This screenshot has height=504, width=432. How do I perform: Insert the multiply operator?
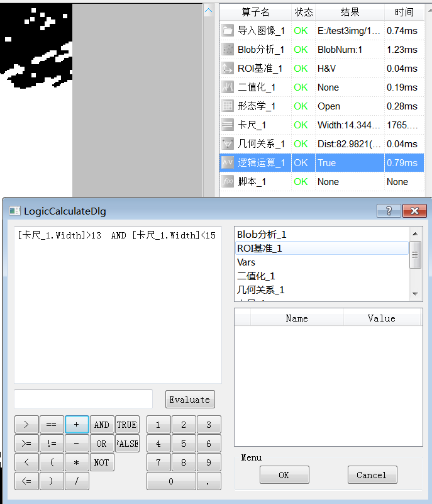[77, 462]
